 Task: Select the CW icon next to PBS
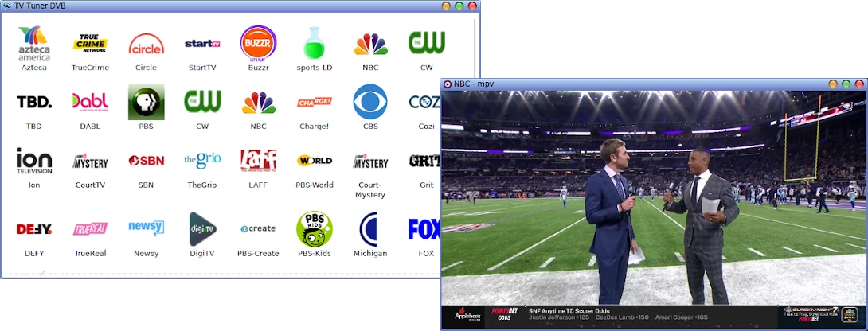tap(202, 101)
